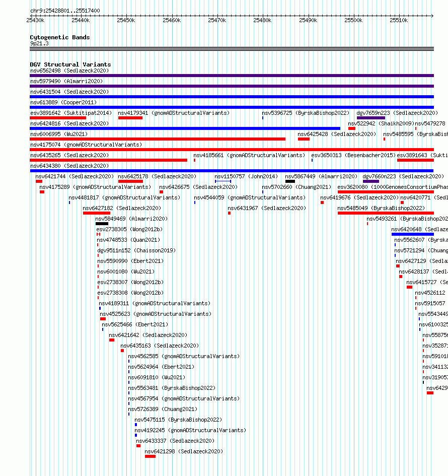Click nsv4525623 (gnomADStructuralVariants) label
This screenshot has width=448, height=476.
coord(156,314)
